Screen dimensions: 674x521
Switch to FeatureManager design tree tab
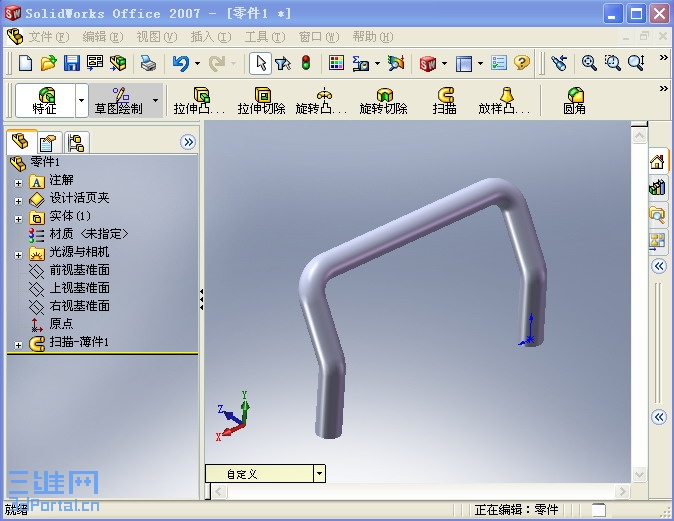coord(20,141)
